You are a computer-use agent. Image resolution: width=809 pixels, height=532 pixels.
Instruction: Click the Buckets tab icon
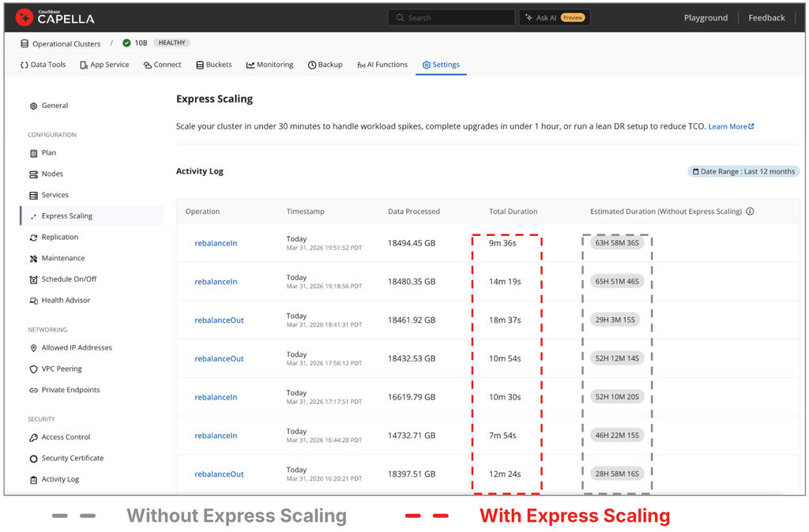click(x=200, y=65)
